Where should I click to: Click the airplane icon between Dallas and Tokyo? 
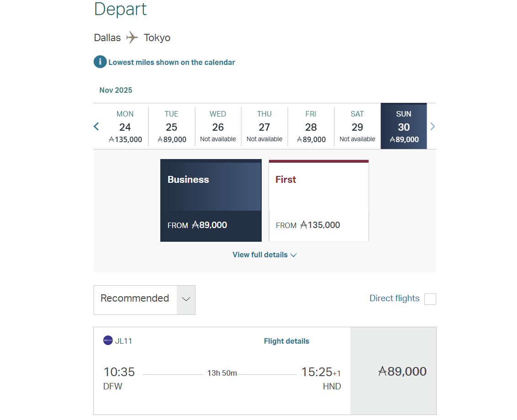pos(132,37)
